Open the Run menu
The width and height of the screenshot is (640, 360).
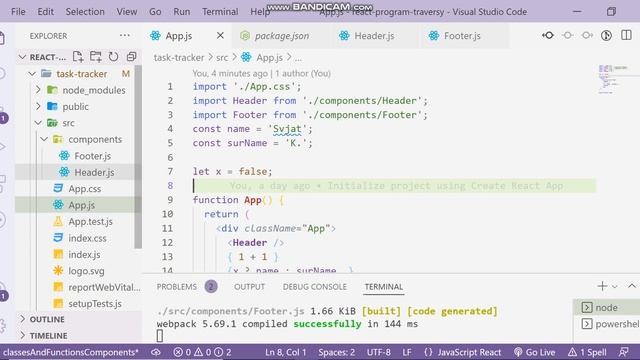click(182, 12)
